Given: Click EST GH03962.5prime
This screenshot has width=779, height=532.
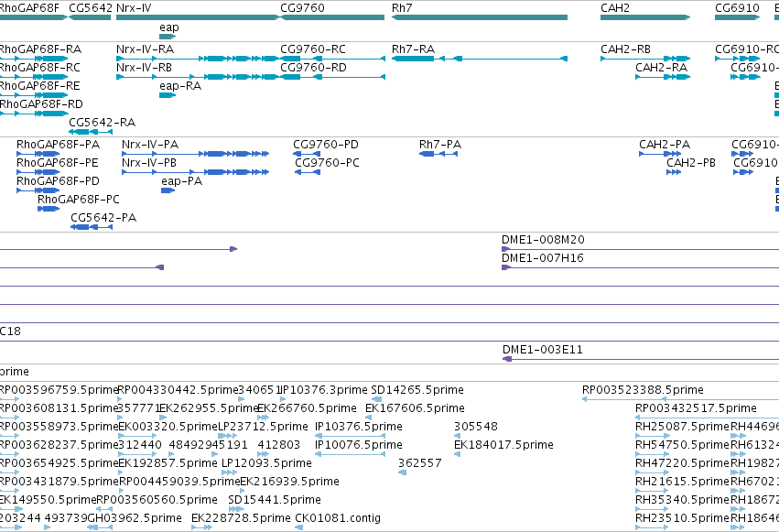Looking at the screenshot, I should click(135, 518).
